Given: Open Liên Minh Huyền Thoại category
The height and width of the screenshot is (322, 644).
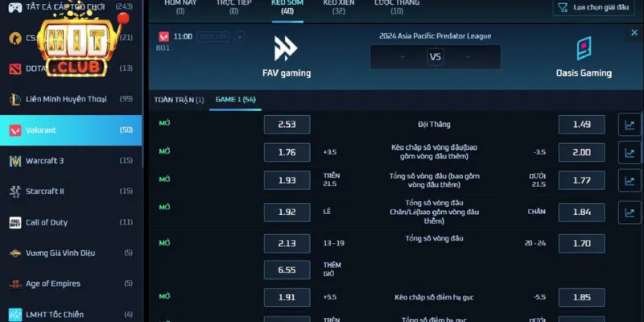Looking at the screenshot, I should coord(71,99).
